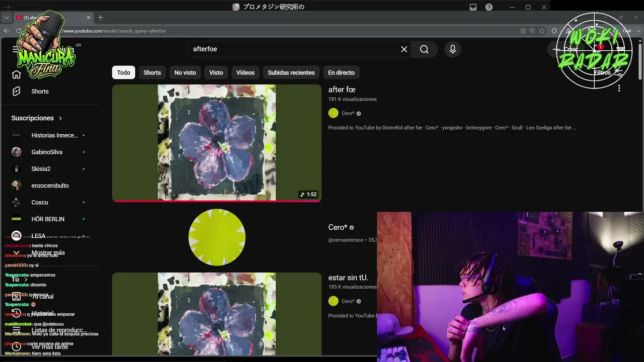Bookmark this page with the star icon
This screenshot has width=644, height=362.
coord(542,31)
